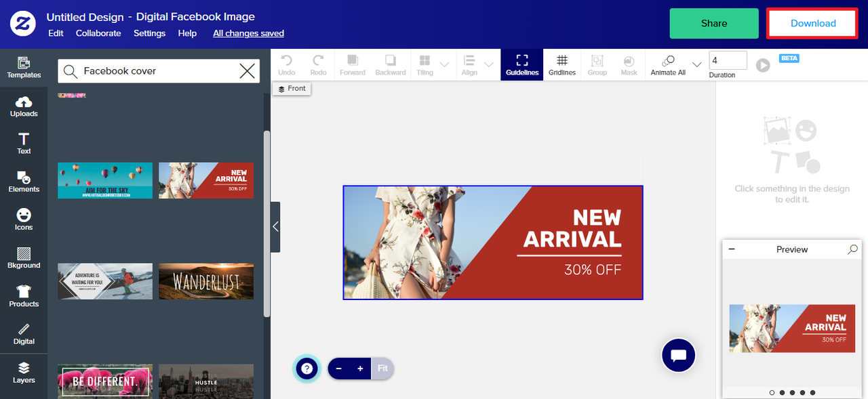Click the Group tool

pos(597,65)
